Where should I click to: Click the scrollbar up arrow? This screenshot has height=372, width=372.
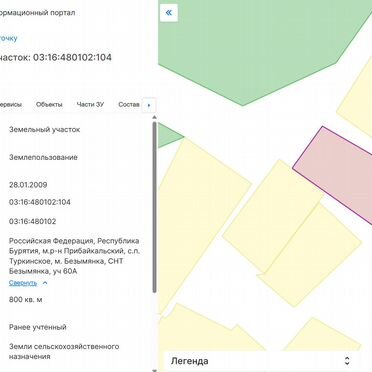[154, 117]
